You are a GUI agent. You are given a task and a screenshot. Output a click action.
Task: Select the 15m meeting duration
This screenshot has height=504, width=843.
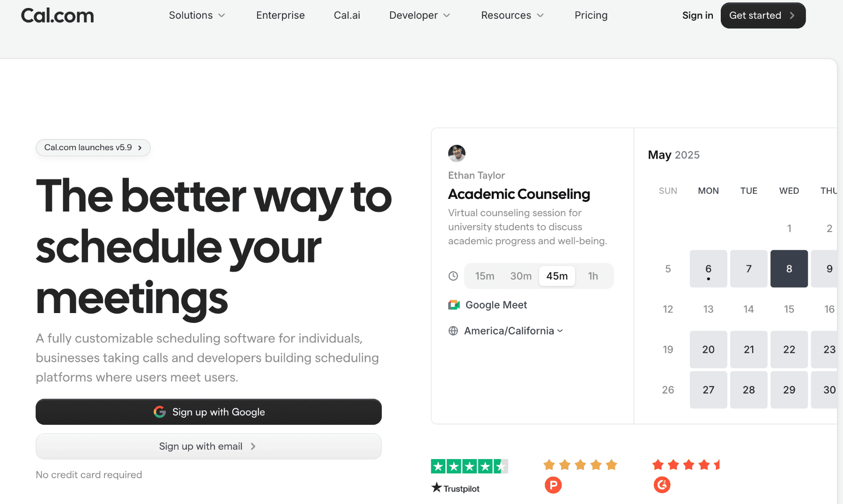[x=484, y=276]
